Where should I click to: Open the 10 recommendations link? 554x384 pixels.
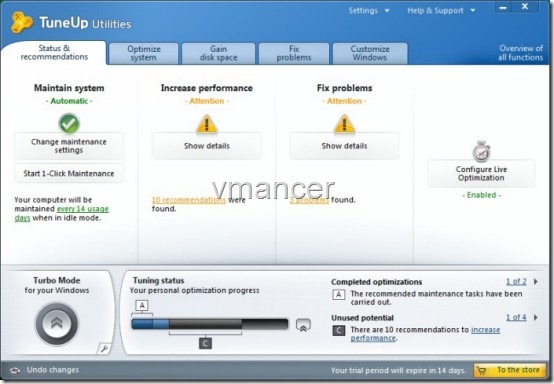(x=189, y=200)
